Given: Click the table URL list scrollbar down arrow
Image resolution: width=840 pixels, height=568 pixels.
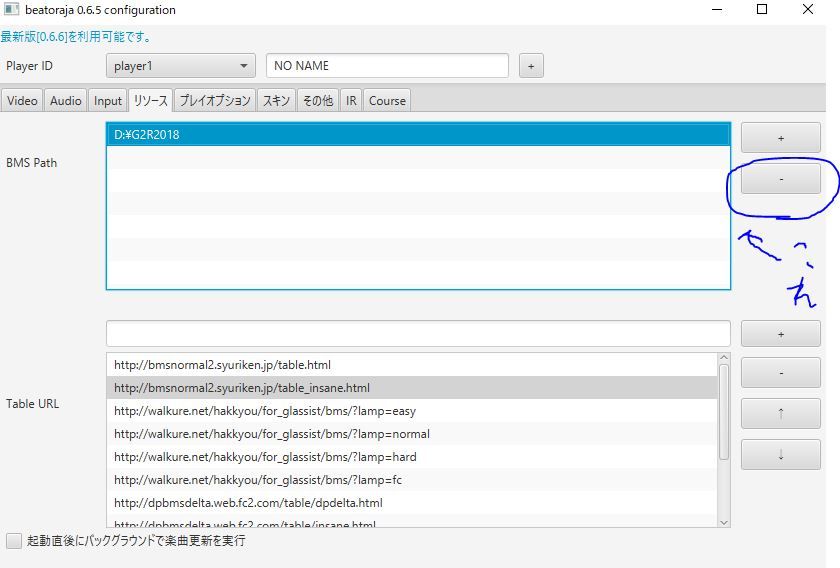Looking at the screenshot, I should [724, 522].
